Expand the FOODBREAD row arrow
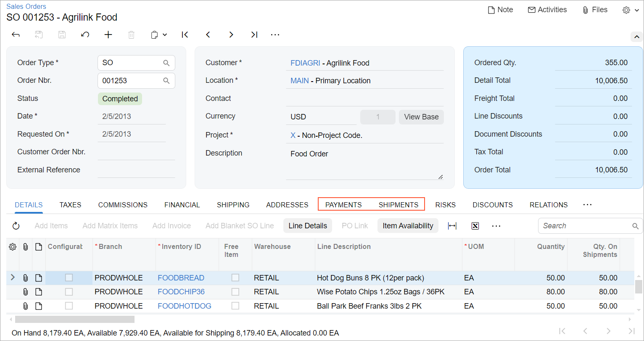644x341 pixels. coord(13,278)
